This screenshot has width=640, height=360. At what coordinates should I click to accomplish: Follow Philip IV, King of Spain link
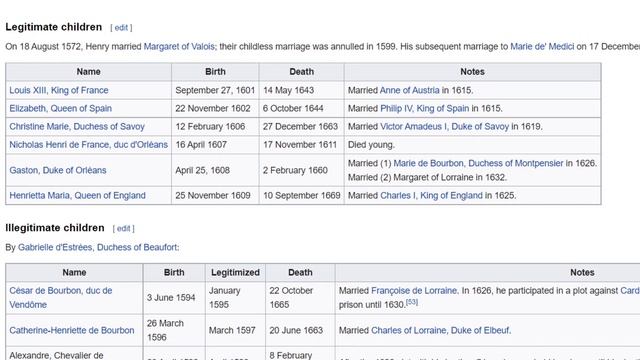(x=424, y=109)
